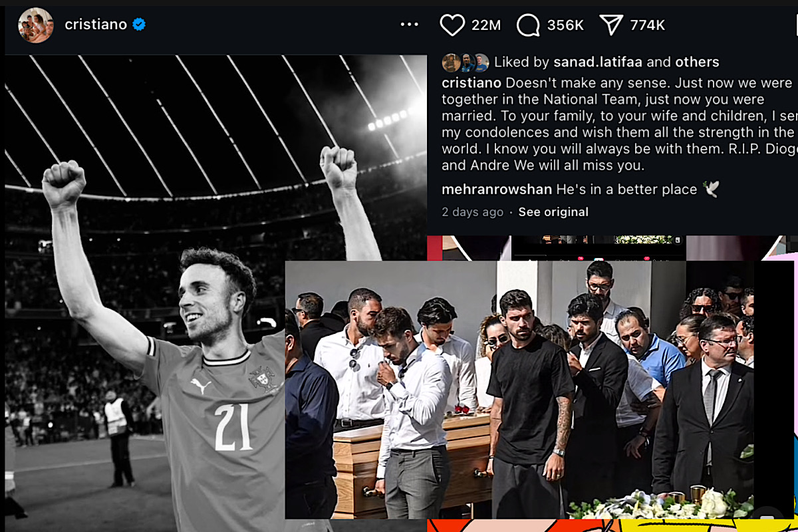Screen dimensions: 798x532
Task: Open the cristiano username in the caption
Action: [472, 83]
